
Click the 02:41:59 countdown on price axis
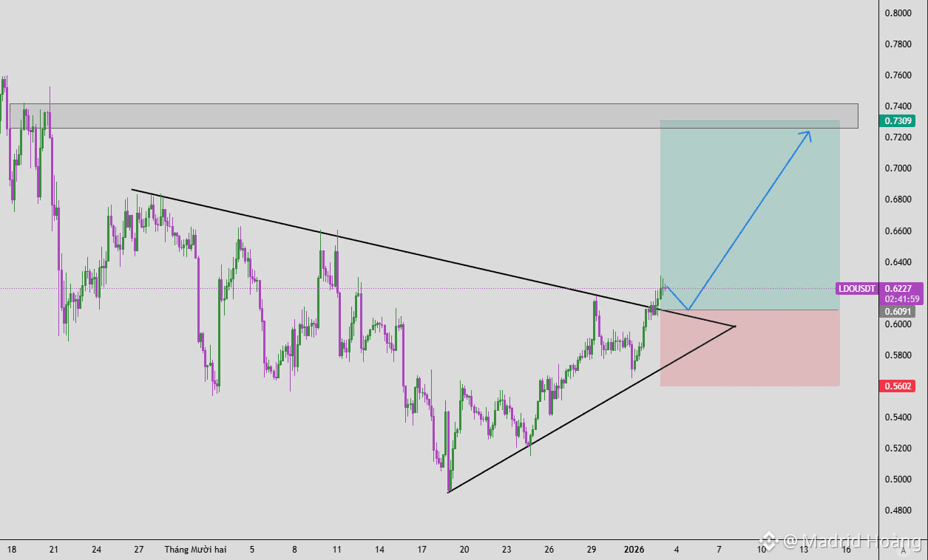point(901,299)
